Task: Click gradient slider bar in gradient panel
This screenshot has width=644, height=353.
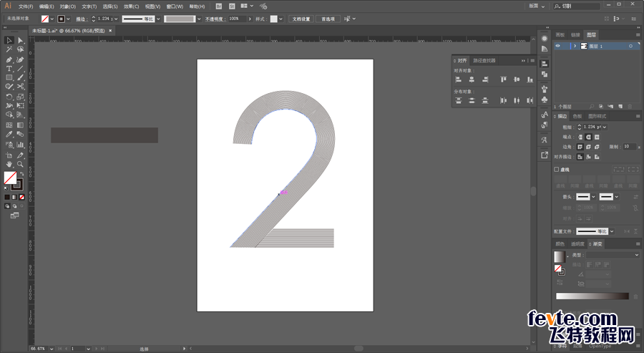Action: point(592,296)
